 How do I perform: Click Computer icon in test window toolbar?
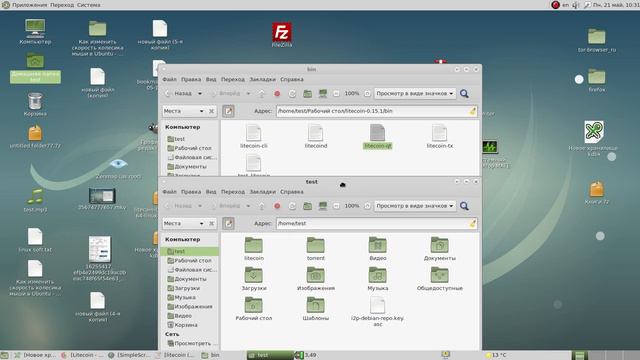pos(323,206)
